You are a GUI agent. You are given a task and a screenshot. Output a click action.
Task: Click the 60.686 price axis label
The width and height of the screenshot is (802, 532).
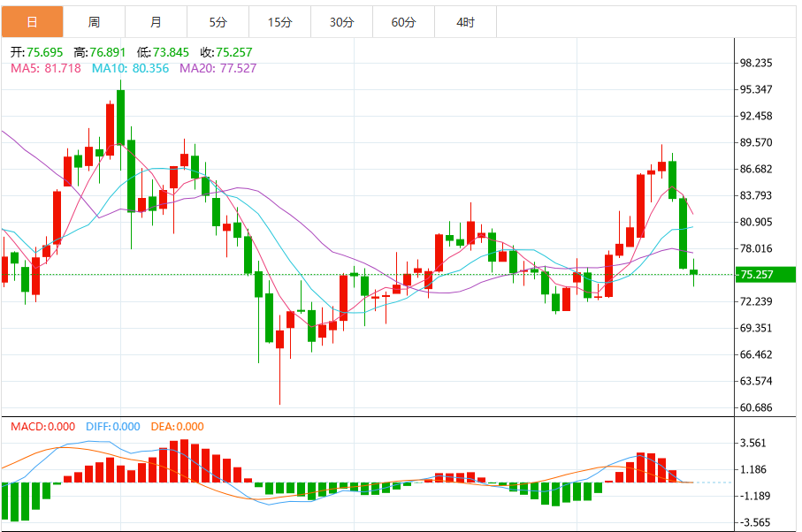pyautogui.click(x=756, y=407)
